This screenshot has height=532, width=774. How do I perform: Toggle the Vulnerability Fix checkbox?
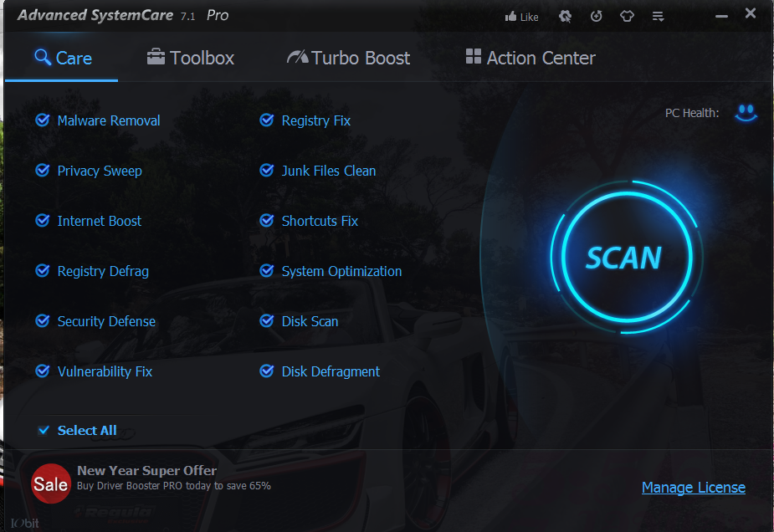point(43,371)
